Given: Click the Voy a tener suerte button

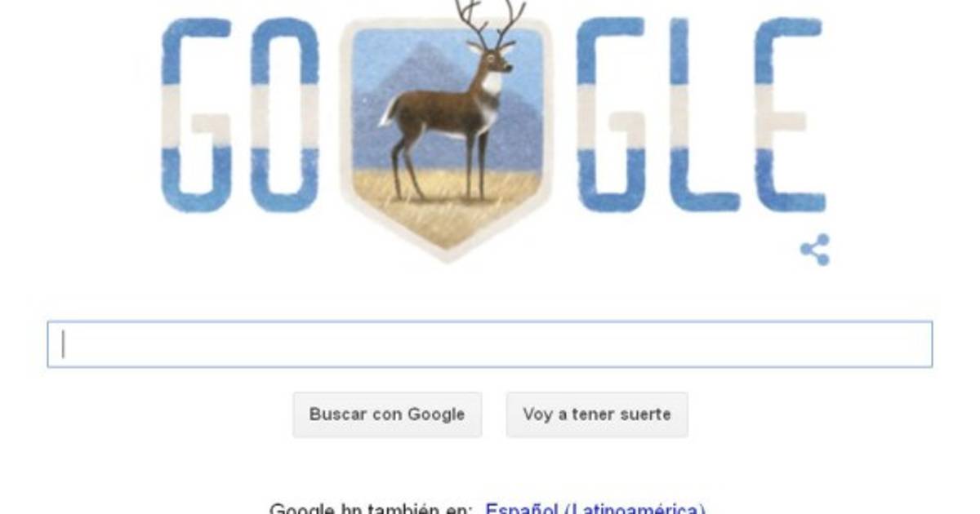Looking at the screenshot, I should coord(597,414).
